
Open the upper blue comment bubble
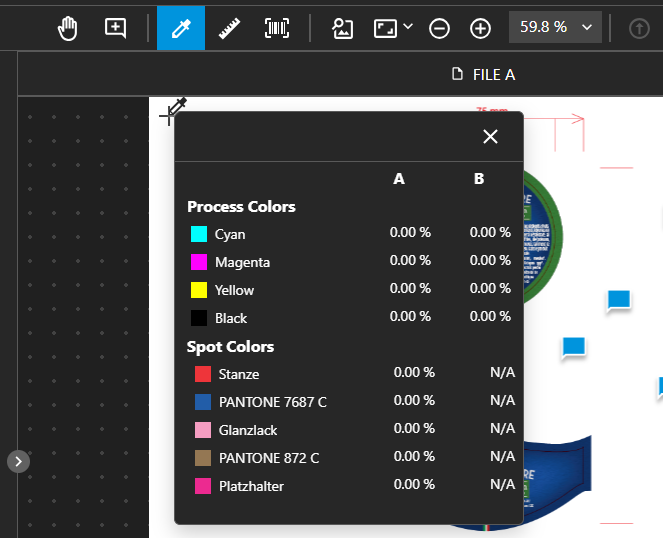point(619,300)
